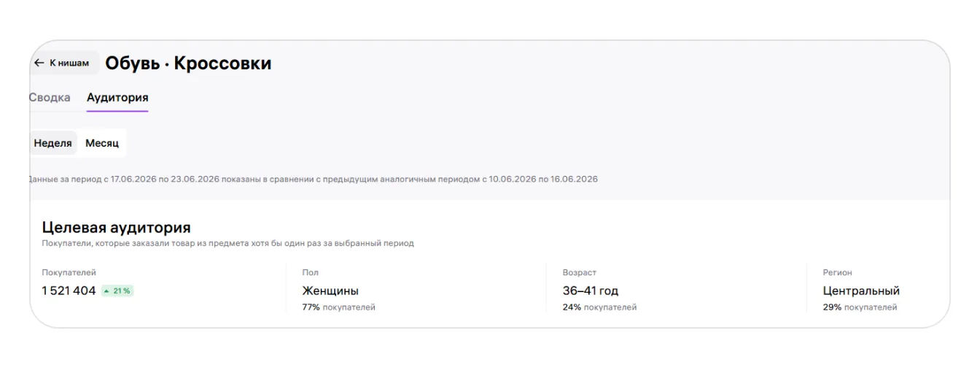The width and height of the screenshot is (980, 368).
Task: Open the Сводка tab
Action: tap(50, 98)
